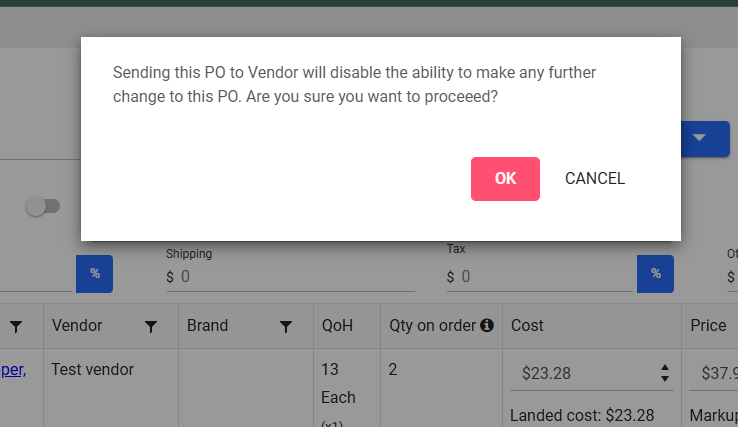Image resolution: width=738 pixels, height=427 pixels.
Task: Click the Price field showing $37.9
Action: pyautogui.click(x=714, y=373)
